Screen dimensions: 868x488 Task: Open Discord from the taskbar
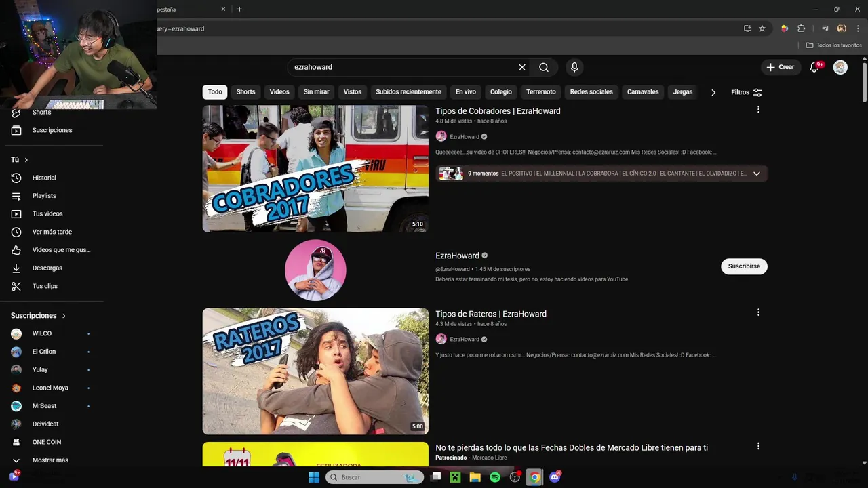[555, 477]
